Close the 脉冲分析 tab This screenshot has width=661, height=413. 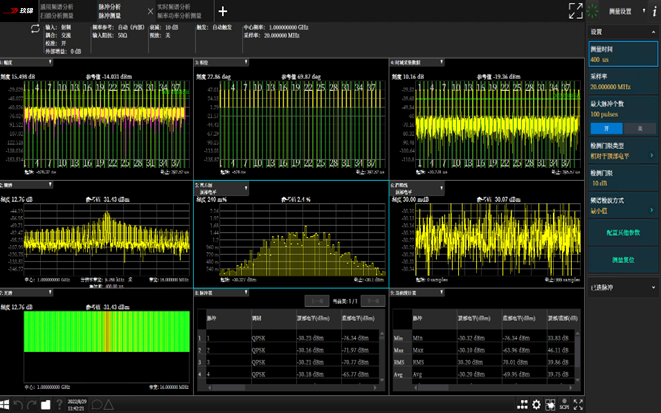[x=150, y=11]
